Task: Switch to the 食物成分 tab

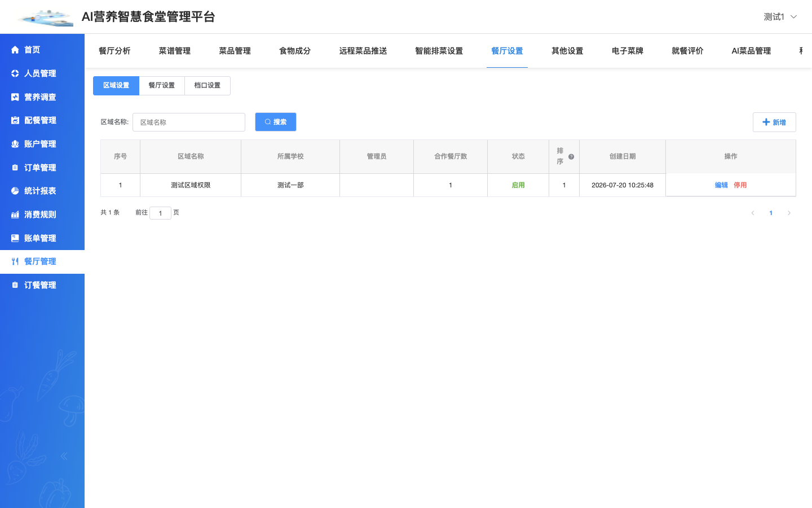Action: click(295, 51)
